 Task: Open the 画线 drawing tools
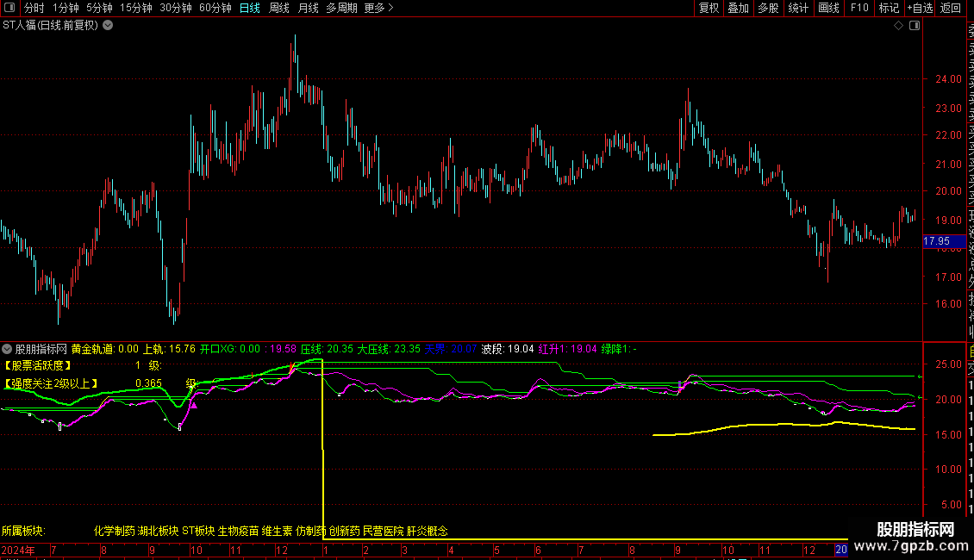pyautogui.click(x=828, y=8)
